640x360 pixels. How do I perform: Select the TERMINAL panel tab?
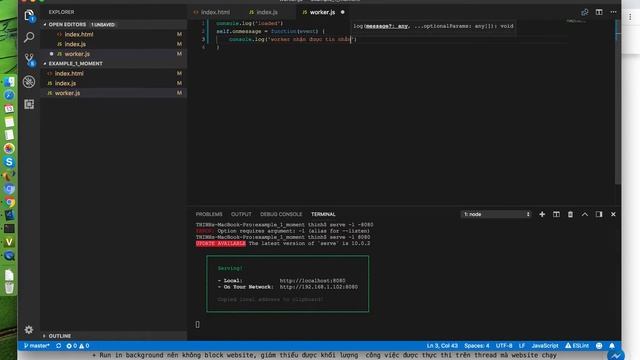pos(323,214)
